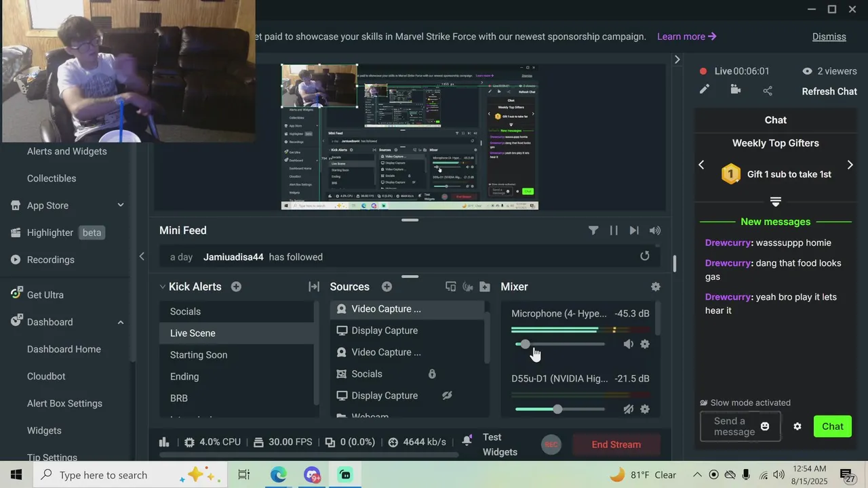Expand the App Store submenu chevron
This screenshot has height=488, width=868.
click(x=121, y=205)
